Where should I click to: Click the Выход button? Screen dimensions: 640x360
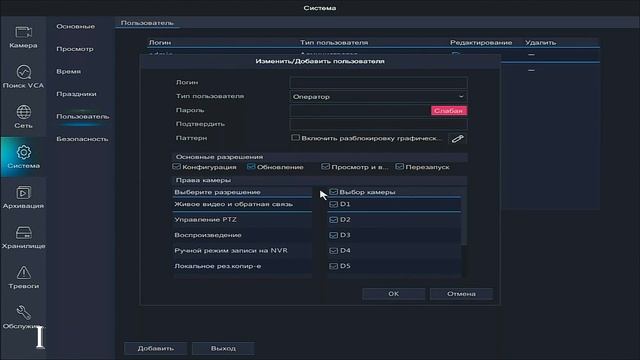click(223, 349)
